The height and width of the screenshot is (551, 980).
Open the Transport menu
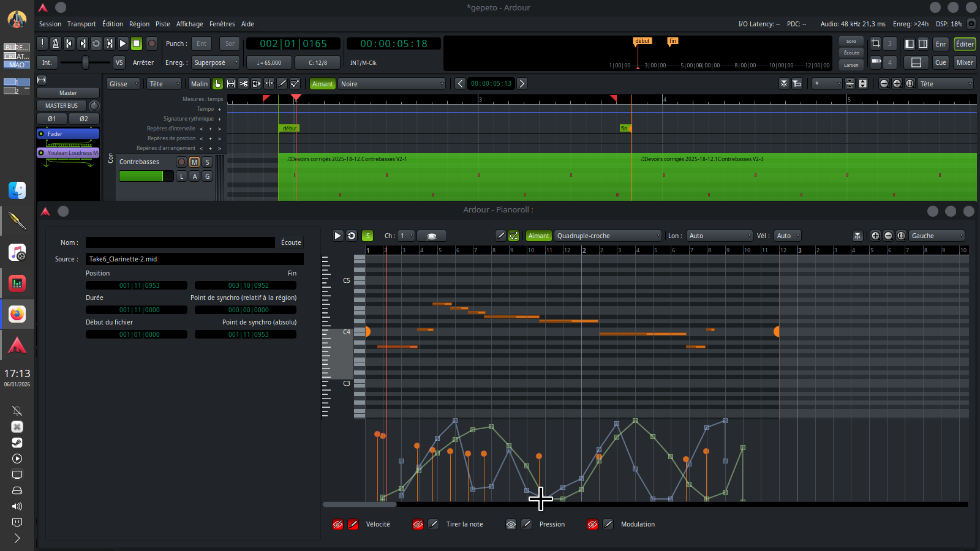(x=81, y=24)
